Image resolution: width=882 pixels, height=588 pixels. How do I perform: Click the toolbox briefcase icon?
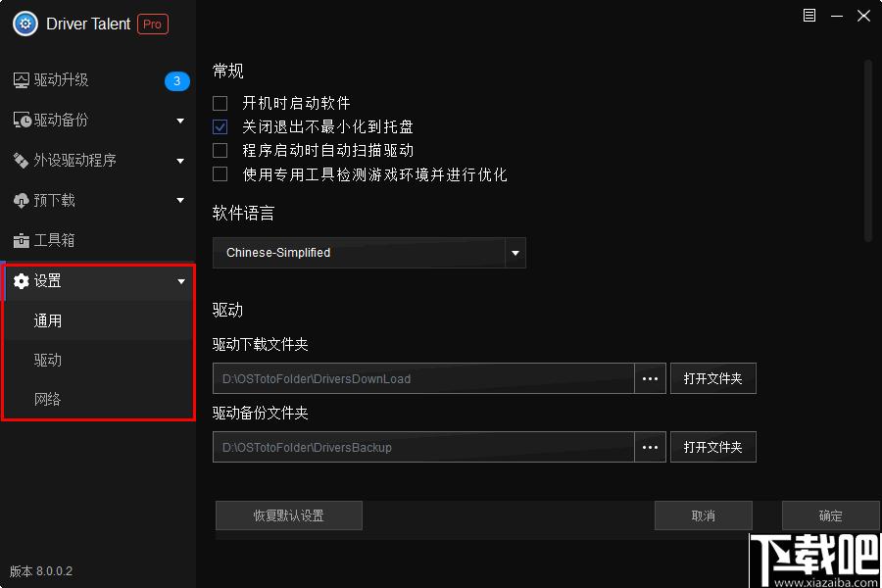click(21, 241)
